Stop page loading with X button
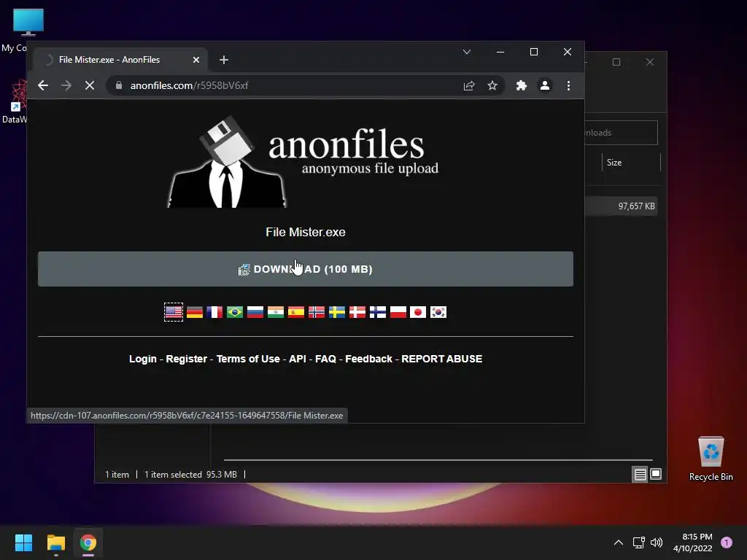The height and width of the screenshot is (560, 747). [90, 86]
